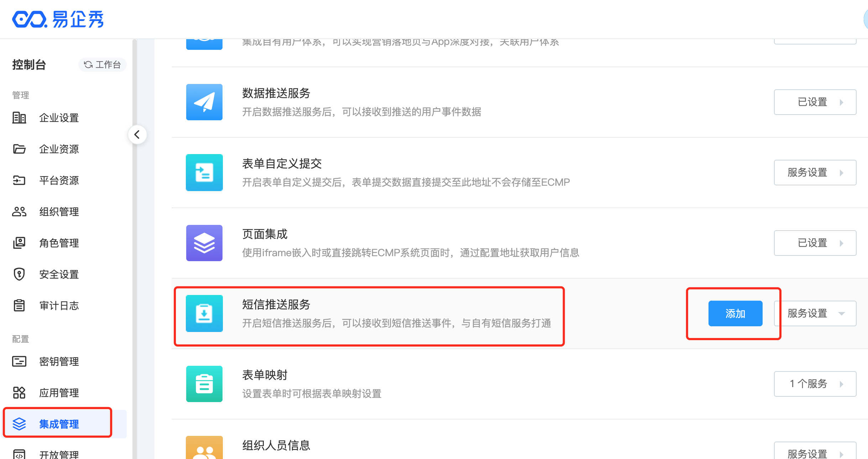Open 企业设置 in the sidebar
868x459 pixels.
pyautogui.click(x=59, y=118)
